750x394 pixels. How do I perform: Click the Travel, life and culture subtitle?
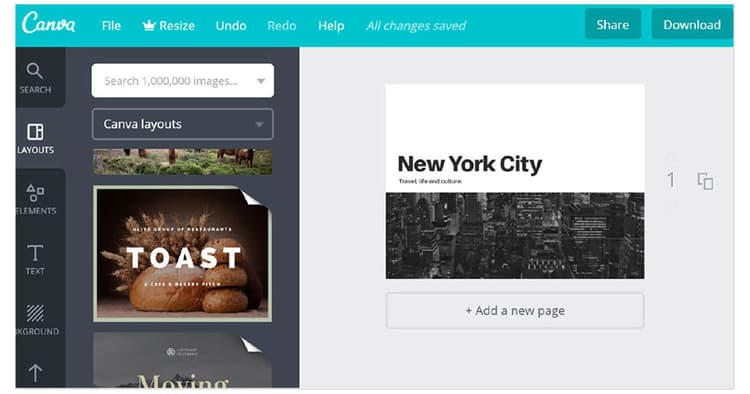[x=430, y=181]
